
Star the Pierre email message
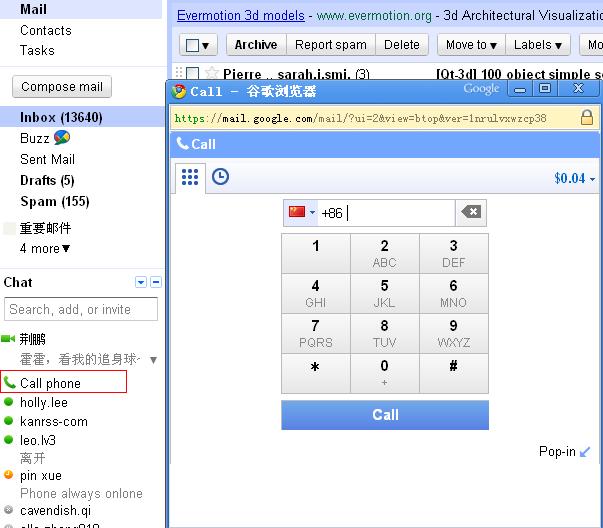(x=212, y=73)
